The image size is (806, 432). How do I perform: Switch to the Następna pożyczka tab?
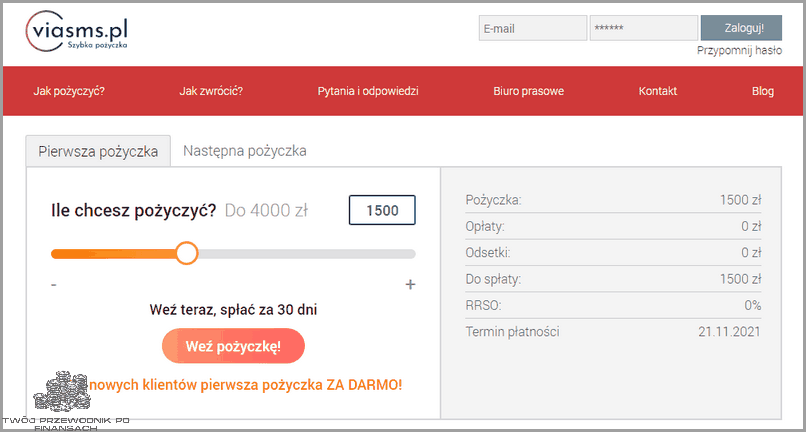click(245, 151)
